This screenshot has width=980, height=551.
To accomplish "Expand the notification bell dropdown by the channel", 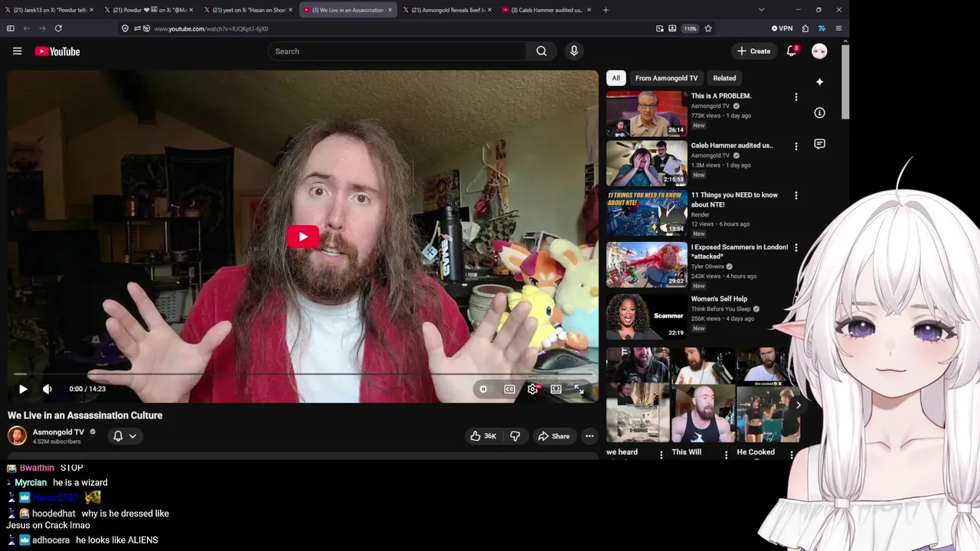I will 125,435.
